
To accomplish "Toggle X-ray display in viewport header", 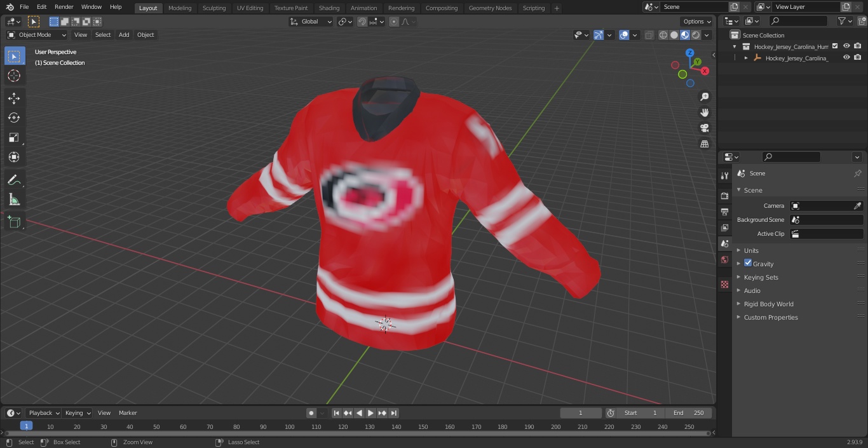I will tap(649, 35).
